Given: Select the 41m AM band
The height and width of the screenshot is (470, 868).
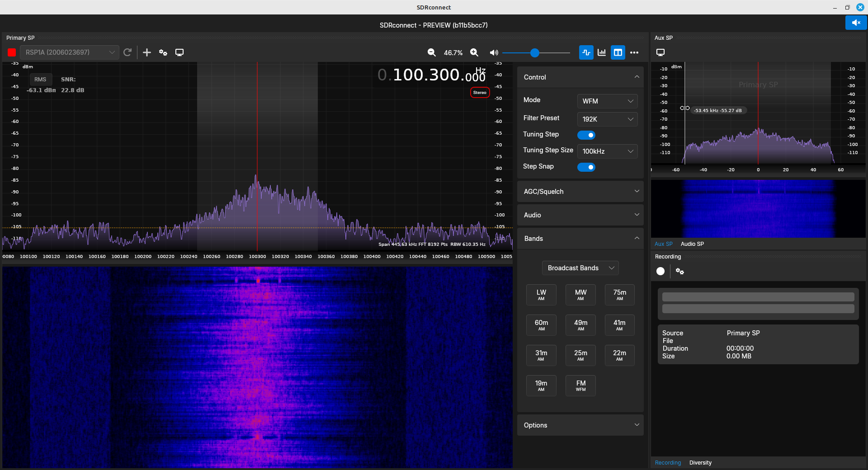Looking at the screenshot, I should [x=620, y=325].
